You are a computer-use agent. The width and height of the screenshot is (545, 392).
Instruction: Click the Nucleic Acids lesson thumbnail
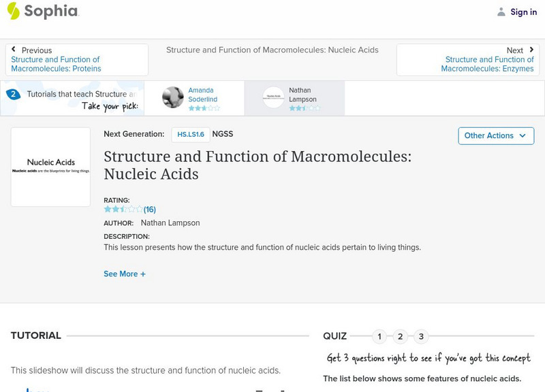tap(50, 167)
